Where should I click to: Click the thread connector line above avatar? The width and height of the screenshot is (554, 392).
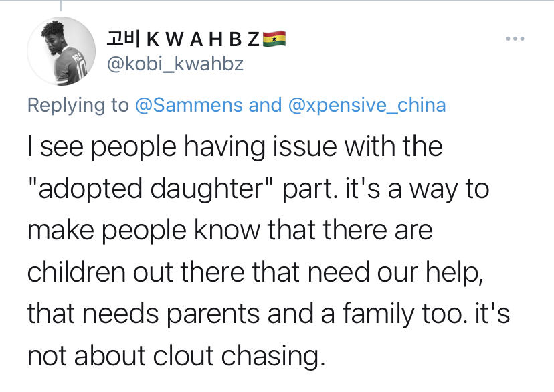point(61,5)
